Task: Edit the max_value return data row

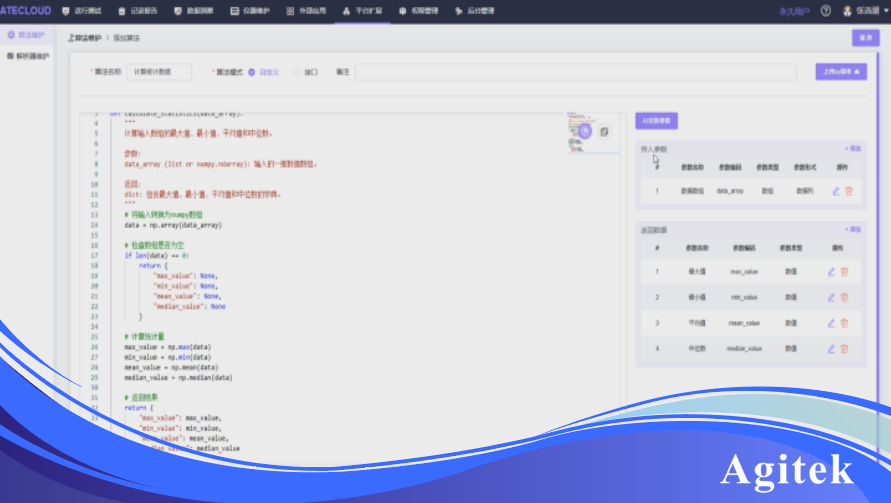Action: coord(830,271)
